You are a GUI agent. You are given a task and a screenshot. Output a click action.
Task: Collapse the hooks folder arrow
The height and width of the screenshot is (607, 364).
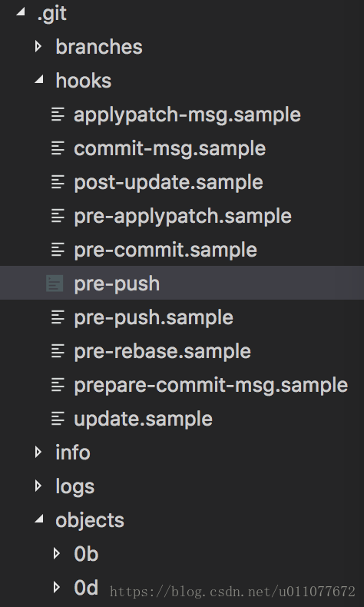click(x=38, y=79)
